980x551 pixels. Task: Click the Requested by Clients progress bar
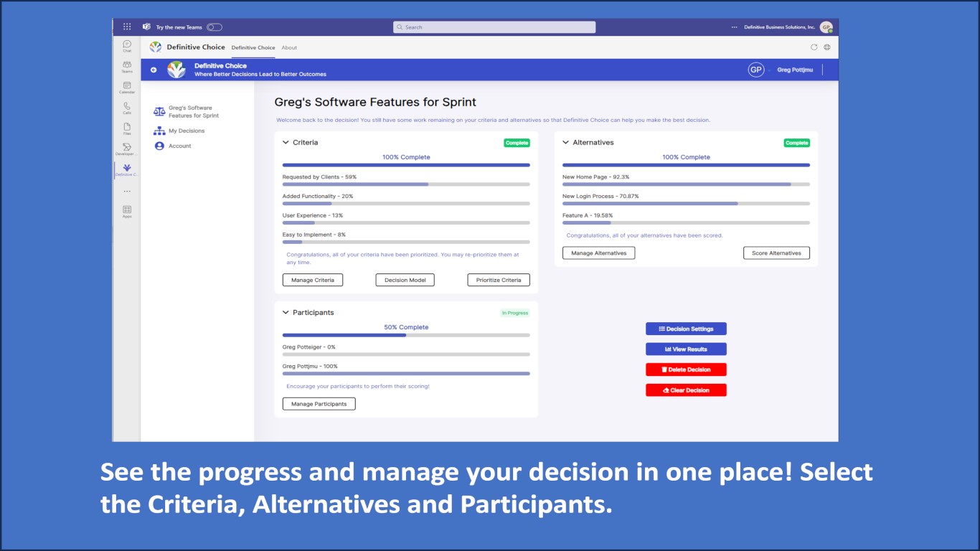406,184
